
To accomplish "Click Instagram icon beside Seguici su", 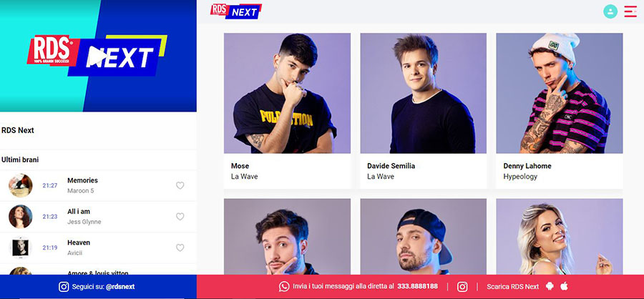I will coord(64,287).
